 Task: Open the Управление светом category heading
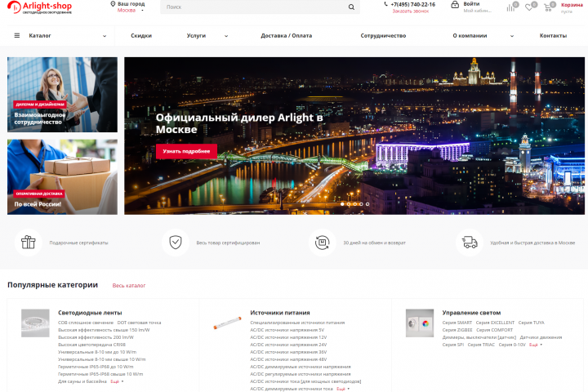tap(471, 313)
